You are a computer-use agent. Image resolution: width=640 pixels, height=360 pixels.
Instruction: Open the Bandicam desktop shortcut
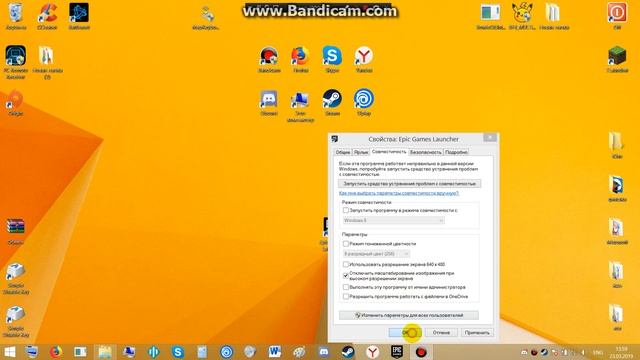point(269,60)
